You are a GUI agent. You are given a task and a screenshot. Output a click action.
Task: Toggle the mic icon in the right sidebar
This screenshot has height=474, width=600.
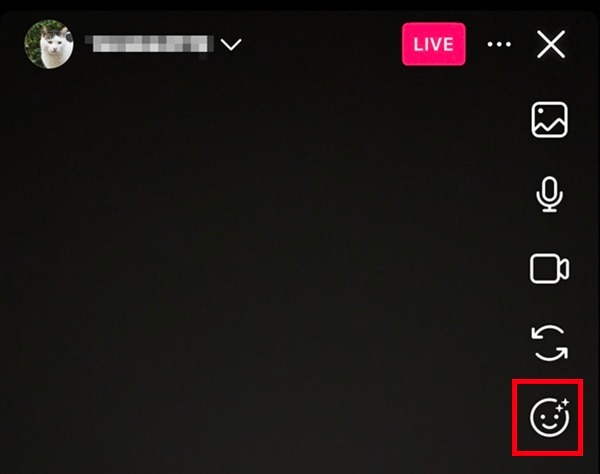click(549, 194)
